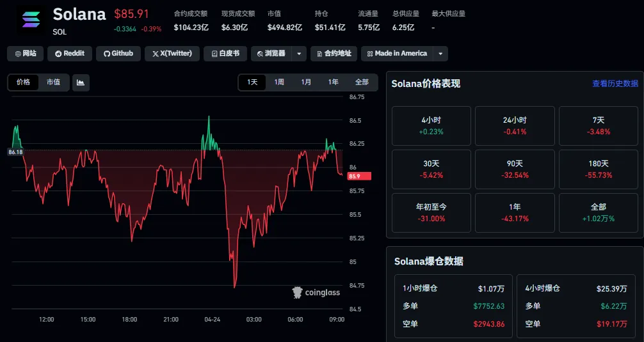Click the 4小时爆仓 $25.39万 value
The width and height of the screenshot is (644, 342).
tap(611, 289)
